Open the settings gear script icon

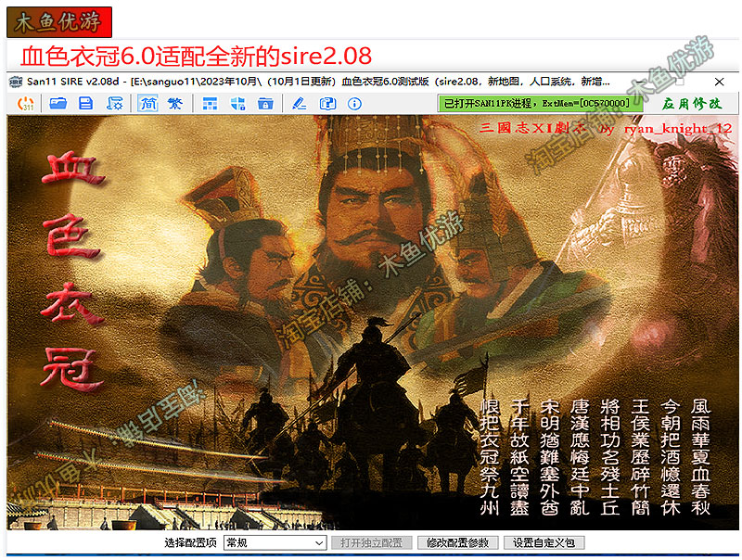coord(114,103)
